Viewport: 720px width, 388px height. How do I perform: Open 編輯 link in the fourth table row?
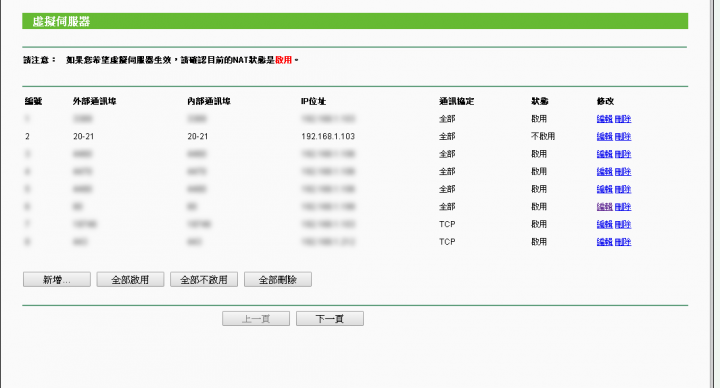point(604,171)
